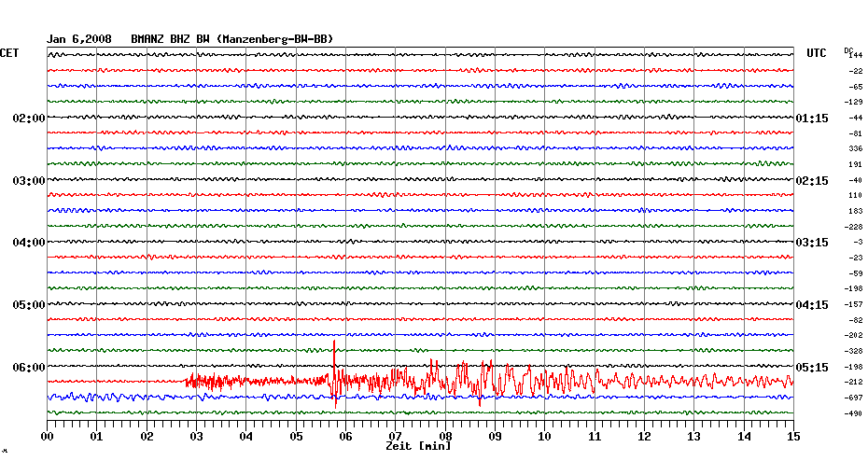Screen dimensions: 868x461
Task: Click minute tick label '13' on time axis
Action: [x=694, y=437]
